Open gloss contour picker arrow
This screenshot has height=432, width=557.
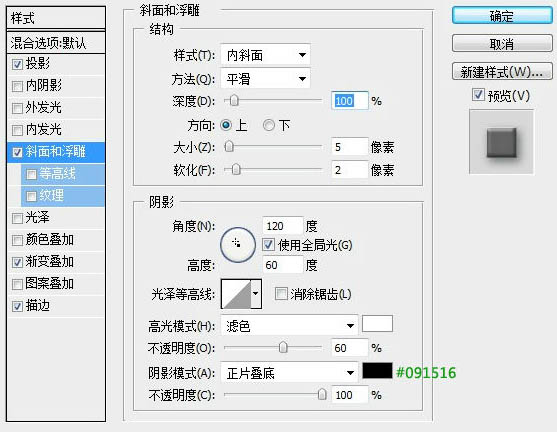coord(256,294)
